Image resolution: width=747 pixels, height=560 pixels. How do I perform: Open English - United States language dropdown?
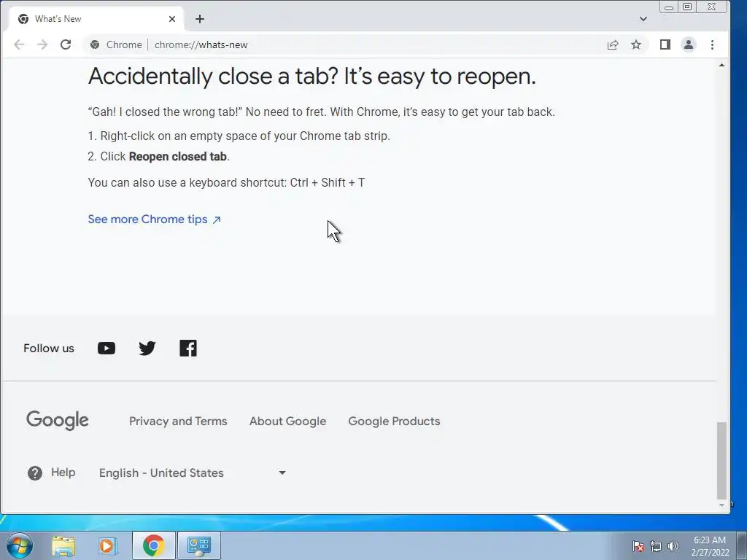193,472
